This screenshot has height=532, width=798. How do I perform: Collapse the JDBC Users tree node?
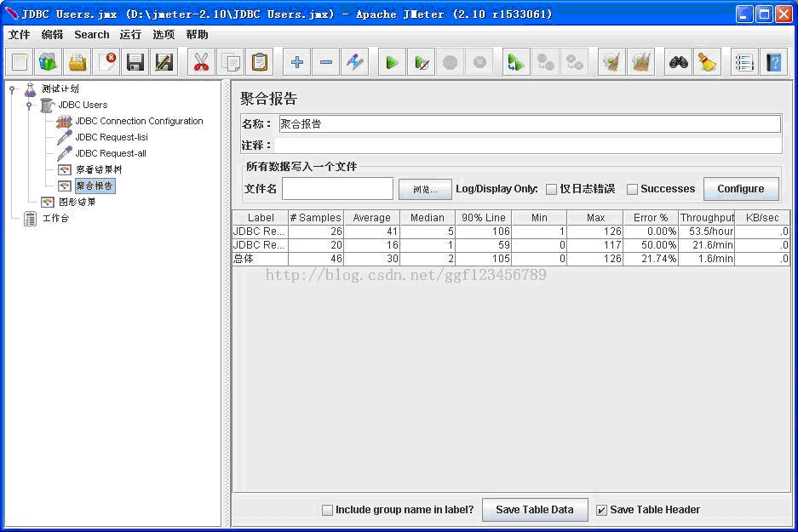pos(29,106)
